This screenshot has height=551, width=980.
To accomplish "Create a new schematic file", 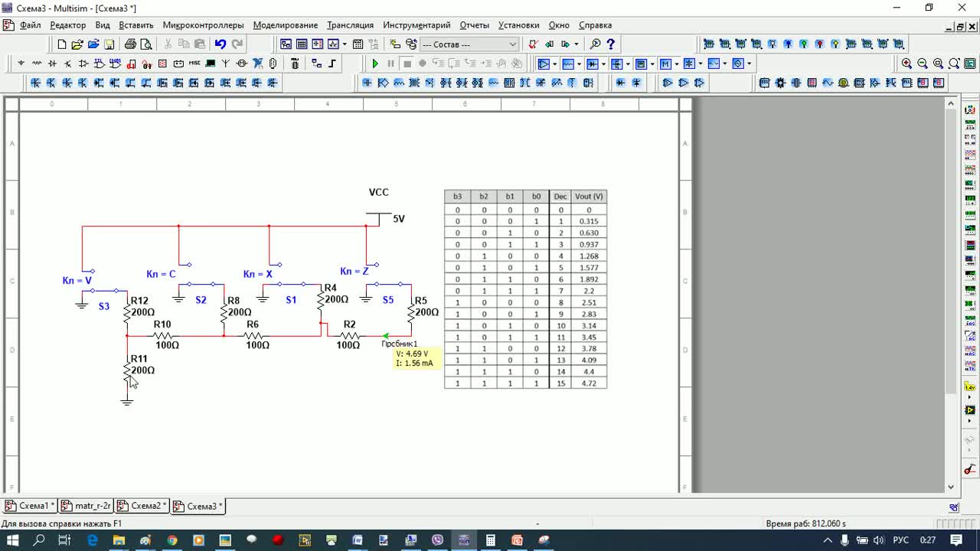I will pos(61,44).
